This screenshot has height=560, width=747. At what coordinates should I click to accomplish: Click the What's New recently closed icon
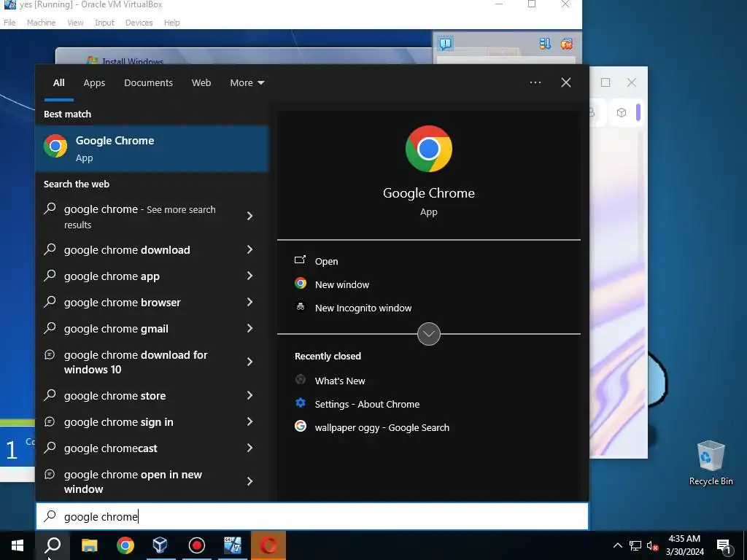(300, 379)
